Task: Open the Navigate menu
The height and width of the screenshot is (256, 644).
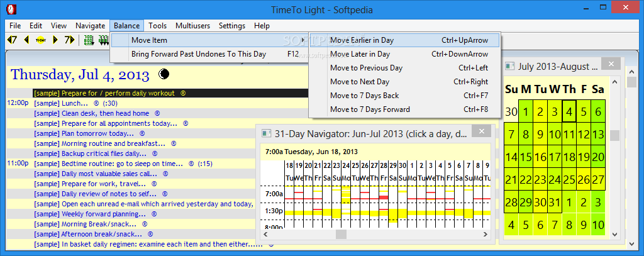Action: [x=91, y=26]
